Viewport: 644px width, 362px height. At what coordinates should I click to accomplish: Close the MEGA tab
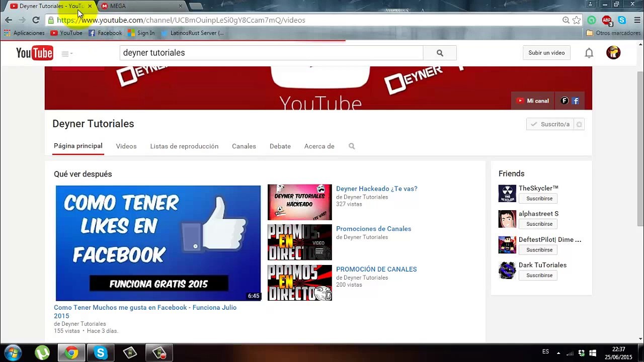coord(181,6)
